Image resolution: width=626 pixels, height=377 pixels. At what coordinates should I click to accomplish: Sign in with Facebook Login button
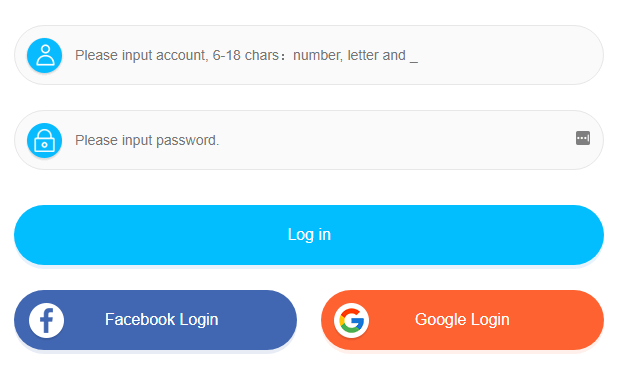click(x=155, y=320)
